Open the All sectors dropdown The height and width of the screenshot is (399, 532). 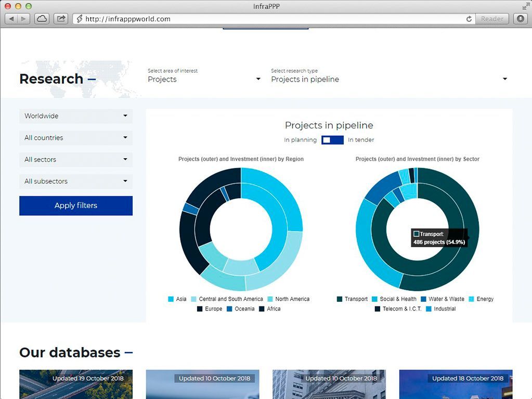pos(76,160)
